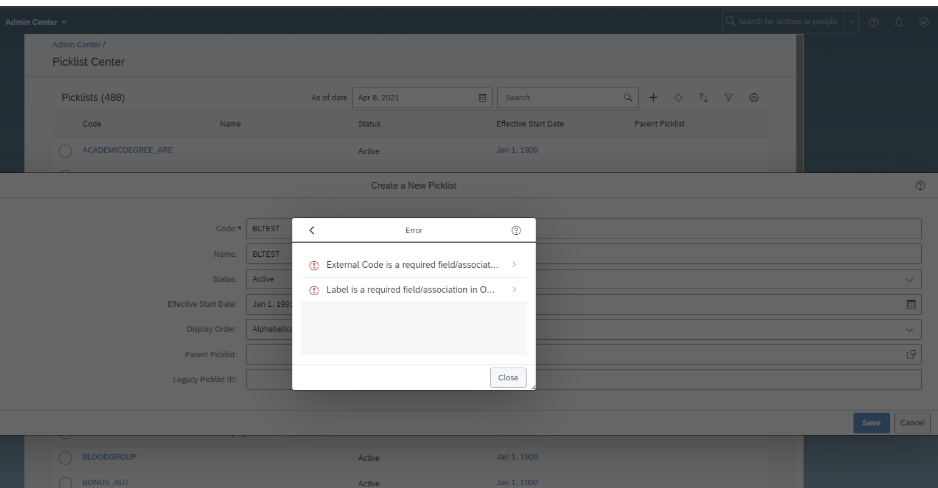Click the search for actions or people box

tap(781, 22)
